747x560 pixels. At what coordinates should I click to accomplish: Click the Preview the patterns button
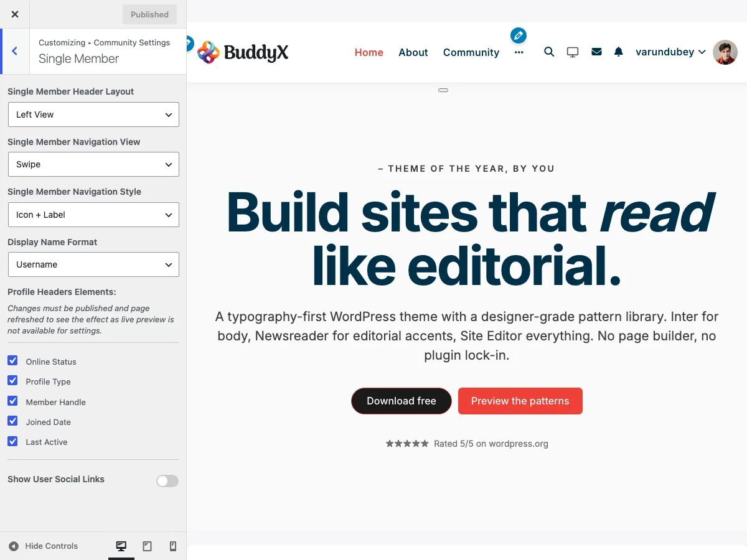[x=520, y=401]
